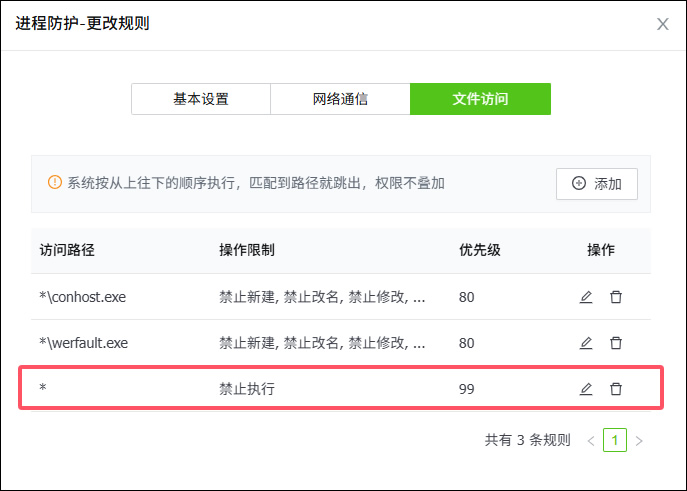Click trash icon for *\werfault.exe rule
Screen dimensions: 687x491
tap(616, 343)
